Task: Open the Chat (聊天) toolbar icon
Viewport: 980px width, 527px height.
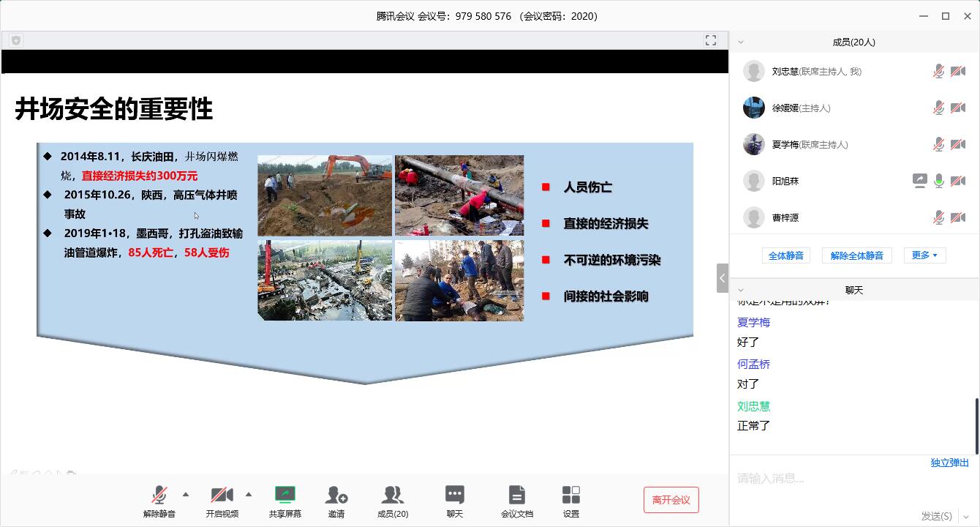Action: click(454, 496)
